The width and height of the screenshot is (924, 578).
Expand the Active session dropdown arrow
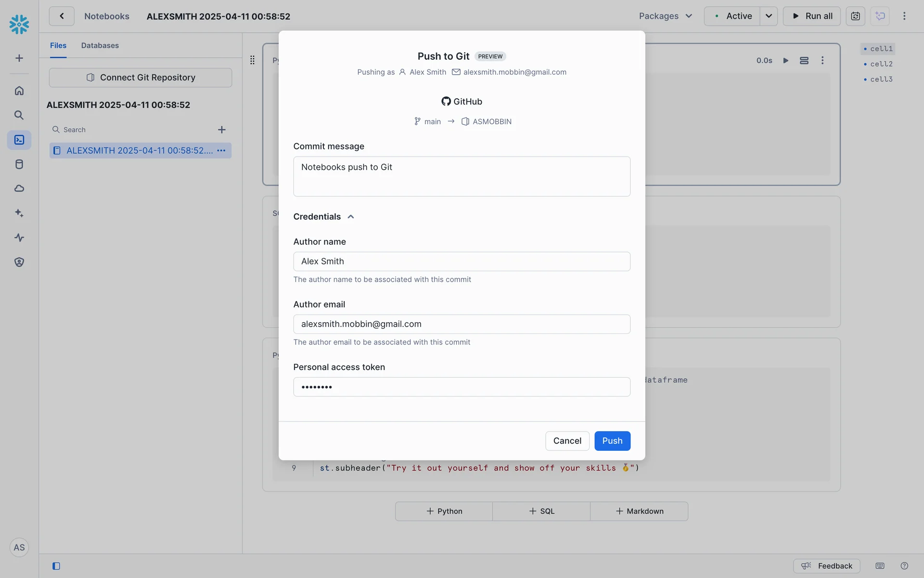[x=769, y=16]
